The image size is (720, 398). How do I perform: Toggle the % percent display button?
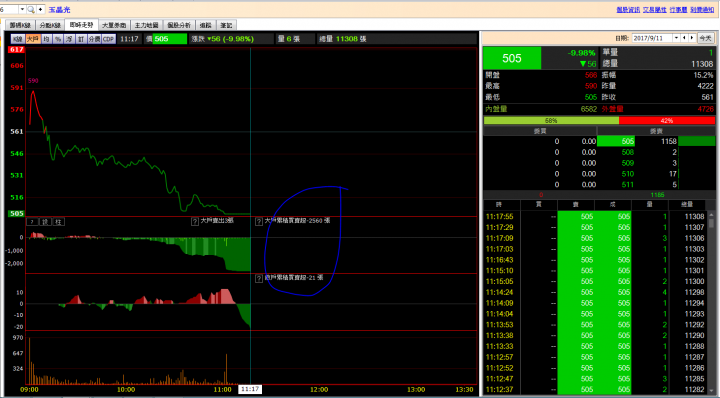[58, 39]
